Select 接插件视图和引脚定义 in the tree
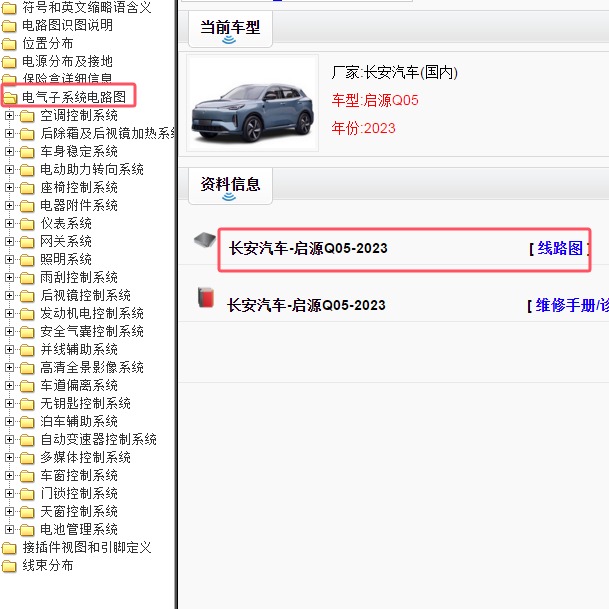609x609 pixels. [x=87, y=548]
